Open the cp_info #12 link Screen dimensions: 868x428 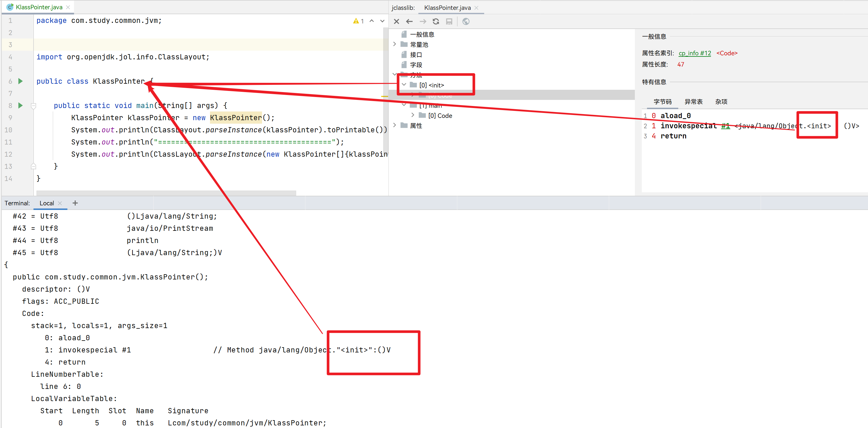pos(694,53)
